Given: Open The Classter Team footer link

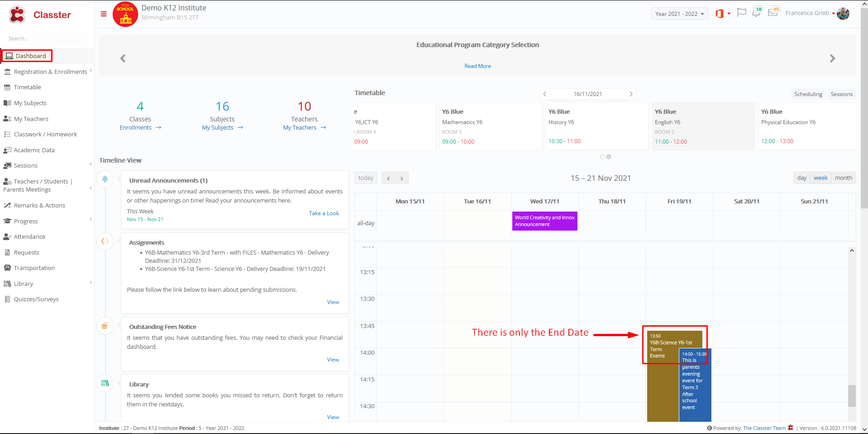Looking at the screenshot, I should point(764,428).
